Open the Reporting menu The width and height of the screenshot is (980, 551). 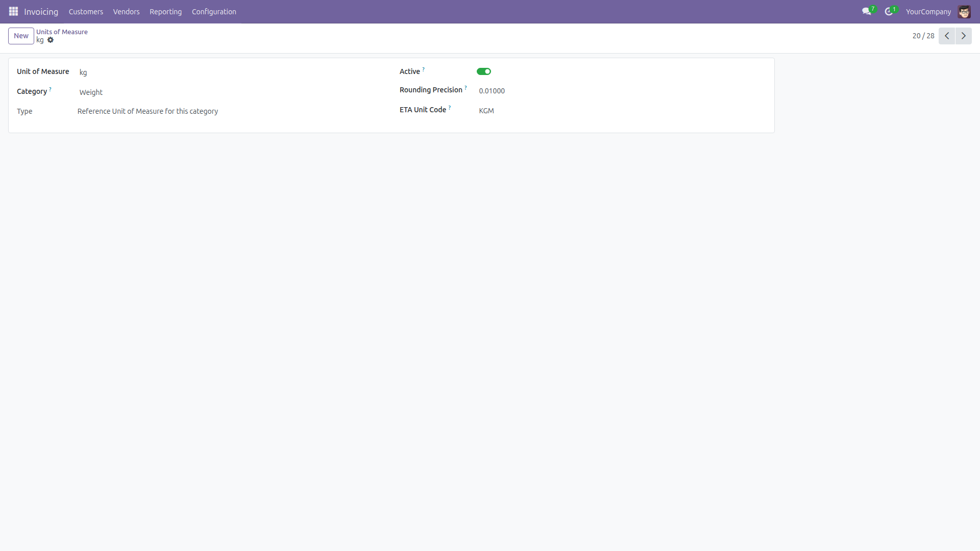[x=165, y=12]
